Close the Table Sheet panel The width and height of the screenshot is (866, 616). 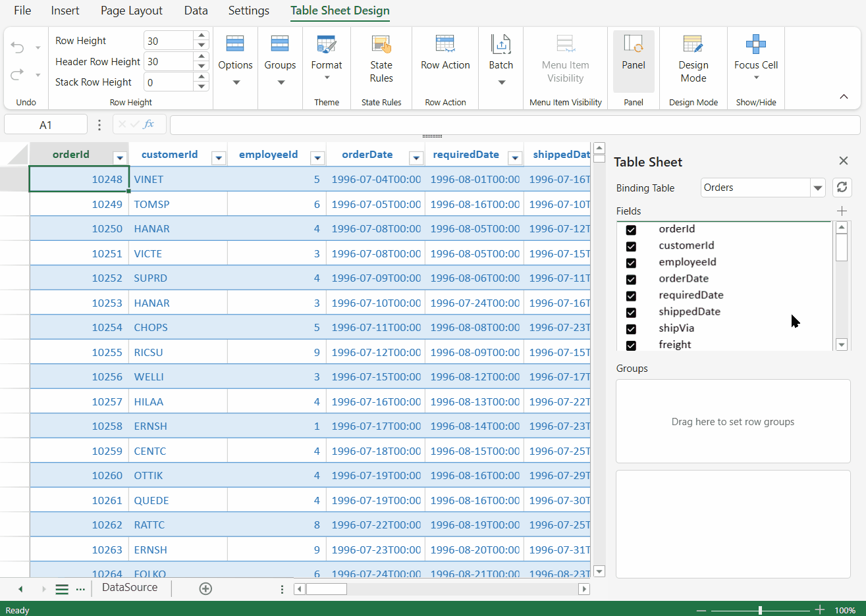coord(844,161)
